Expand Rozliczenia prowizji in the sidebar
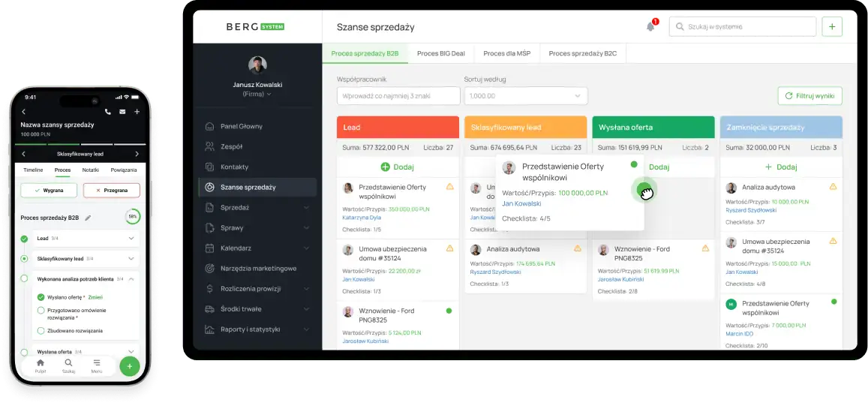 click(306, 288)
